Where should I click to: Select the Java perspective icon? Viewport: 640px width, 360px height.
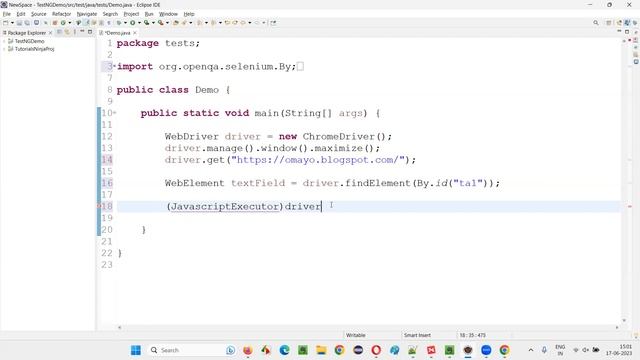(x=627, y=23)
